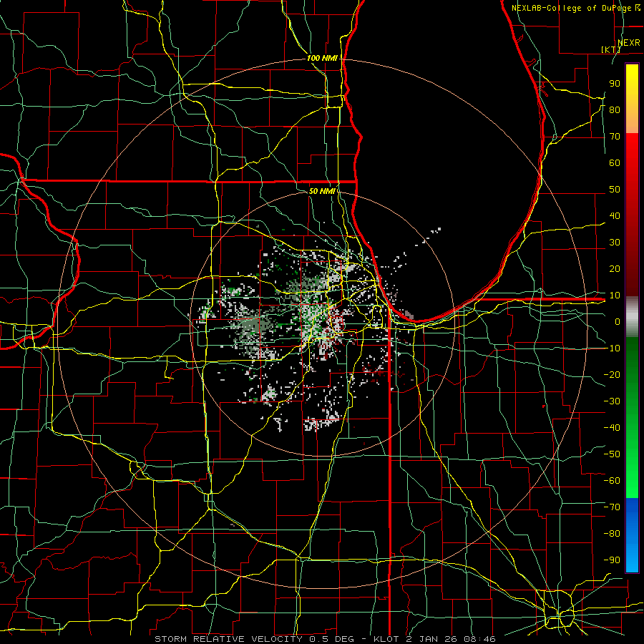
Task: Click the 100 NMI range ring label
Action: click(x=322, y=58)
